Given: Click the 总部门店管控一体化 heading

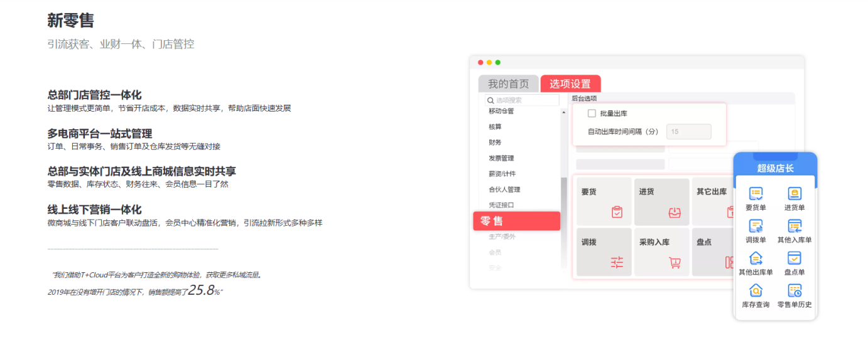Looking at the screenshot, I should pyautogui.click(x=95, y=95).
